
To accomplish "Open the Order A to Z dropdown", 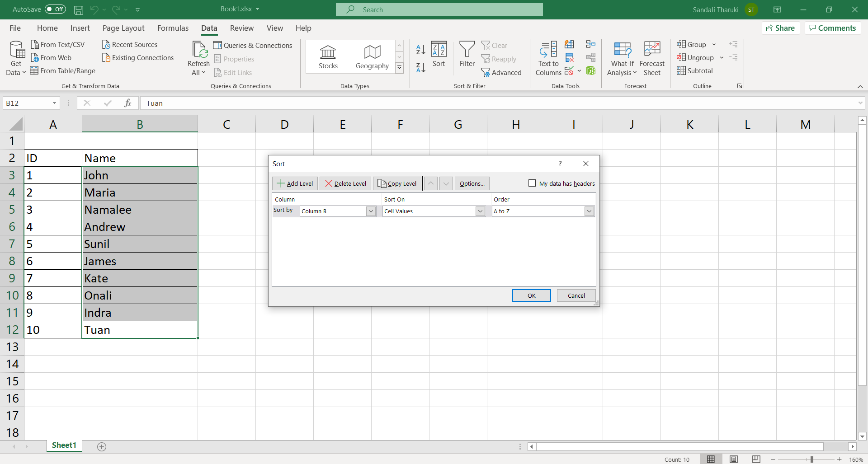I will [x=589, y=211].
